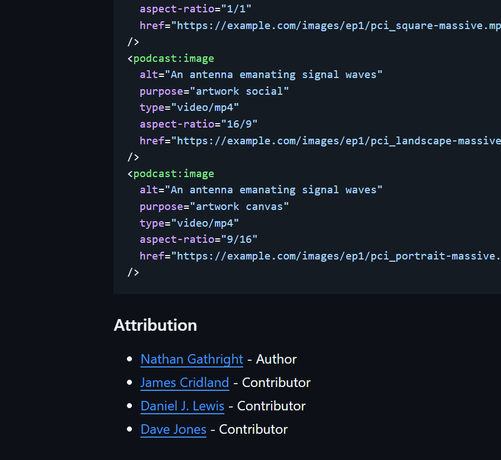The image size is (501, 460).
Task: Open Dave Jones contributor link
Action: (173, 429)
